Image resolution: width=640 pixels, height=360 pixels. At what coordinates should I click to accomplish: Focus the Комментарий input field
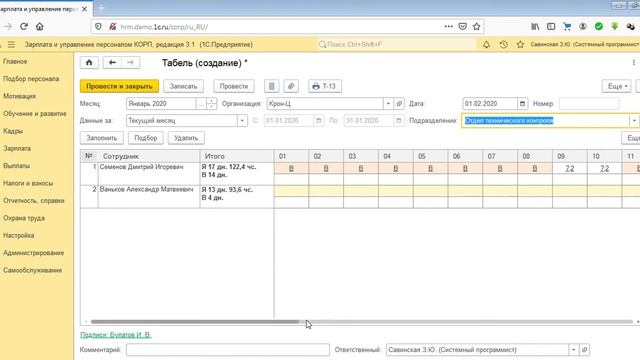click(x=228, y=350)
